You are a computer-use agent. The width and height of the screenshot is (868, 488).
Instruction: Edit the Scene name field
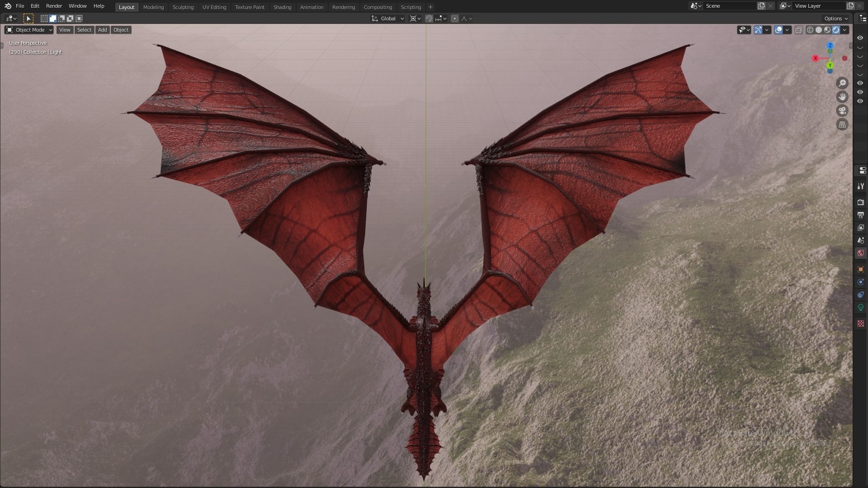(x=730, y=6)
